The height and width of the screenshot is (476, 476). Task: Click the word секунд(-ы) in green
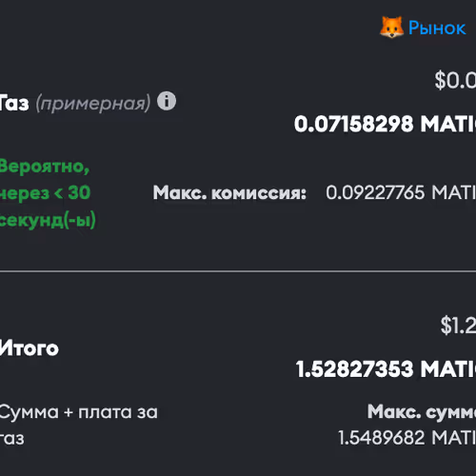[48, 220]
